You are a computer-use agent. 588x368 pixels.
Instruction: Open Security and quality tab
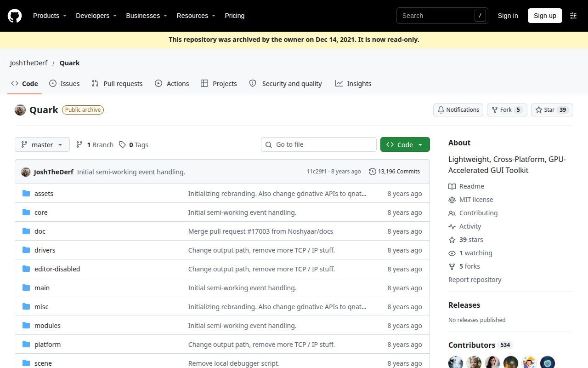pyautogui.click(x=285, y=84)
